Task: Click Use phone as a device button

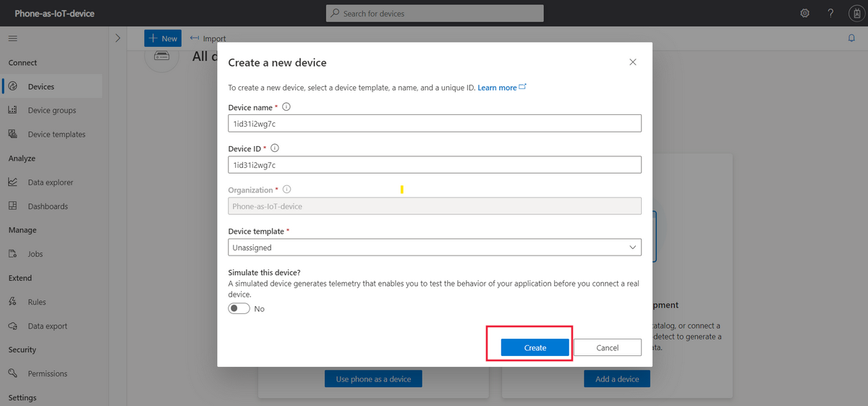Action: pos(373,379)
